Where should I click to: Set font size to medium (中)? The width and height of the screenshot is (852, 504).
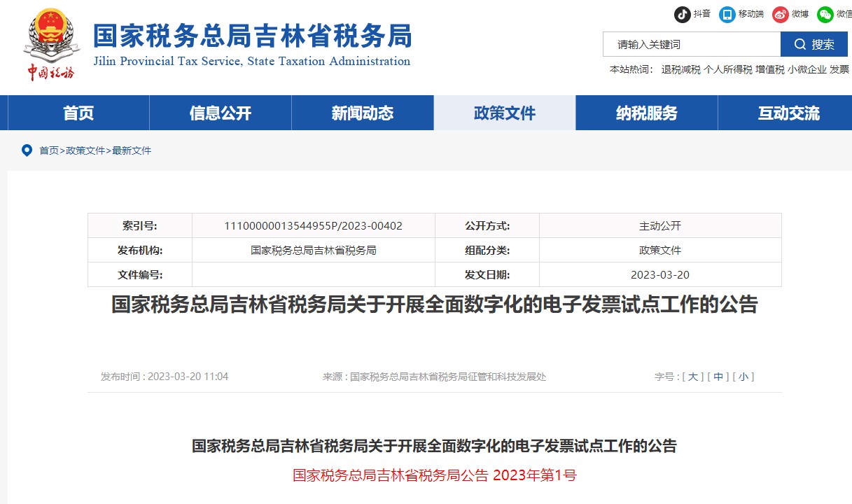[x=718, y=377]
